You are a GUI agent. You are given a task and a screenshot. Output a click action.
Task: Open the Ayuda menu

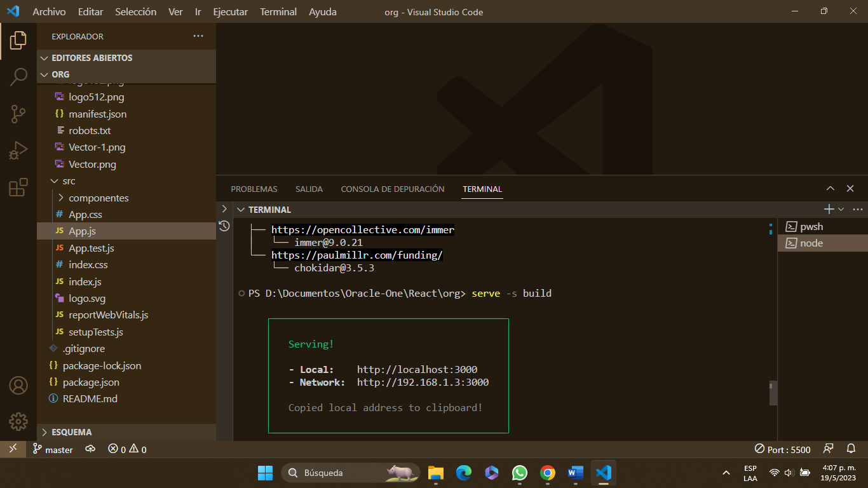323,11
